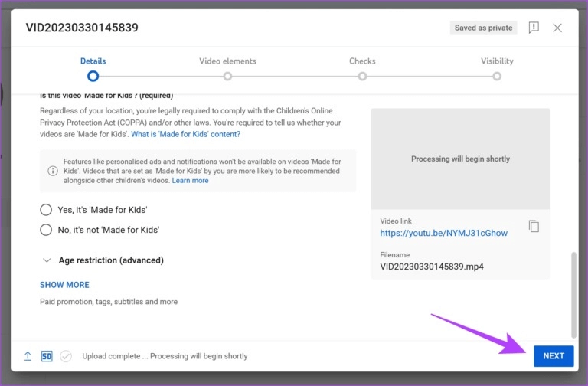
Task: Click the info icon in notice box
Action: [53, 171]
